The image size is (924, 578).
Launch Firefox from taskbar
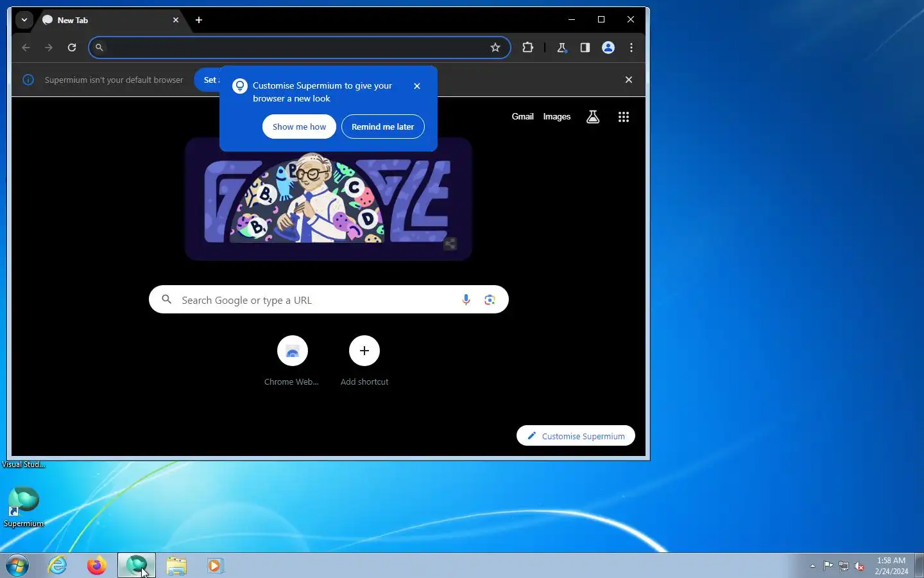(x=97, y=566)
